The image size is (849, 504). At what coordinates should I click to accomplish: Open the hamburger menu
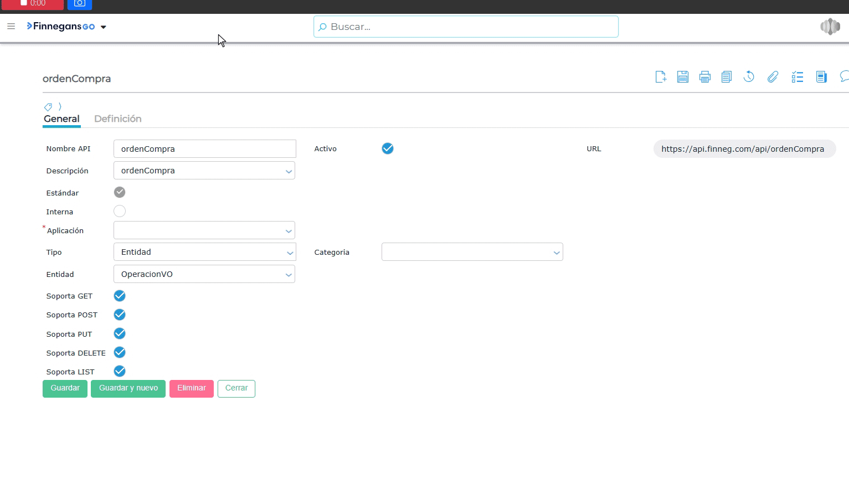click(x=11, y=26)
